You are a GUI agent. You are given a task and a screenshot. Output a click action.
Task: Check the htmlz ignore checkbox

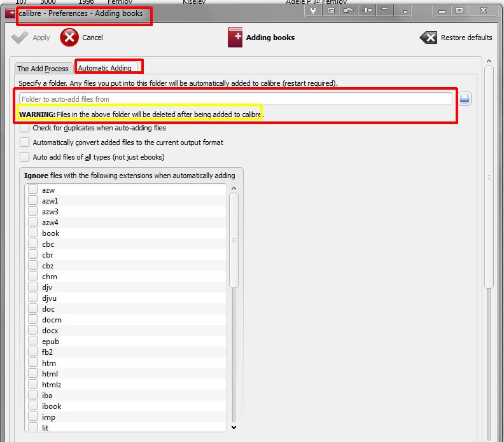pyautogui.click(x=33, y=384)
